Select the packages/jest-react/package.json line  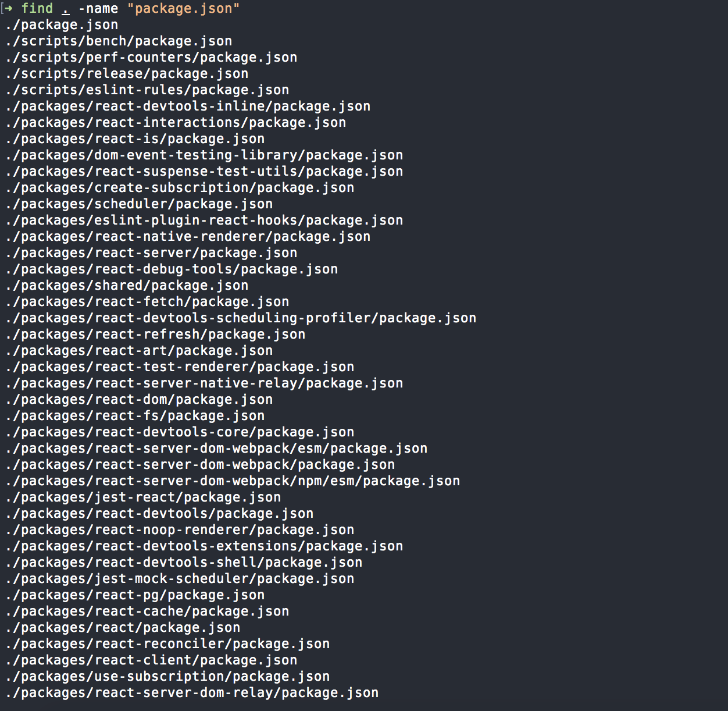pos(143,497)
